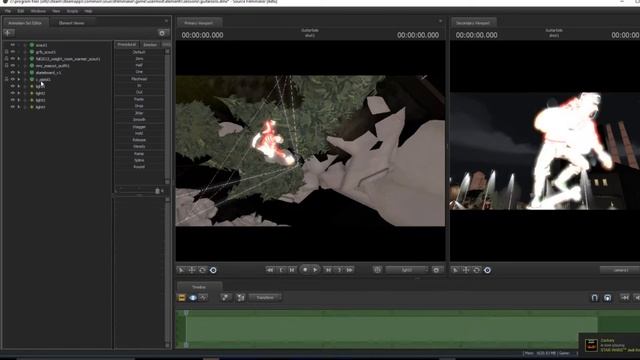The image size is (640, 360).
Task: Choose the select tool in Secondary Viewport
Action: [456, 270]
